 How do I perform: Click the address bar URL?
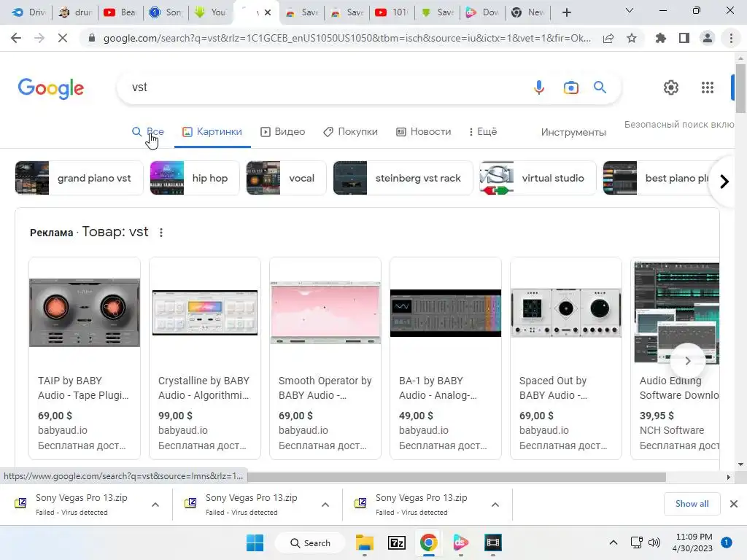click(x=347, y=38)
